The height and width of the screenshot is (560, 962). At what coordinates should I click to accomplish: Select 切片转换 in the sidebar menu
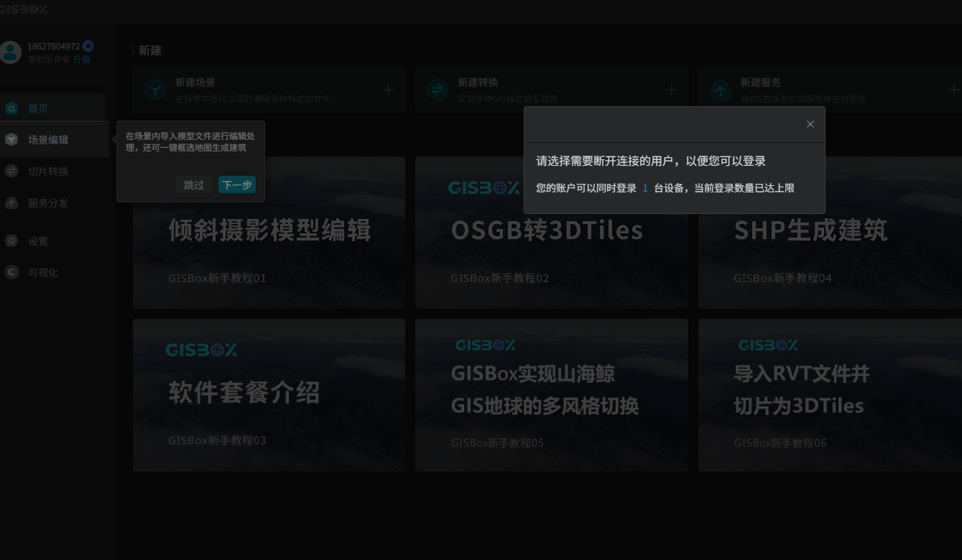click(x=48, y=172)
